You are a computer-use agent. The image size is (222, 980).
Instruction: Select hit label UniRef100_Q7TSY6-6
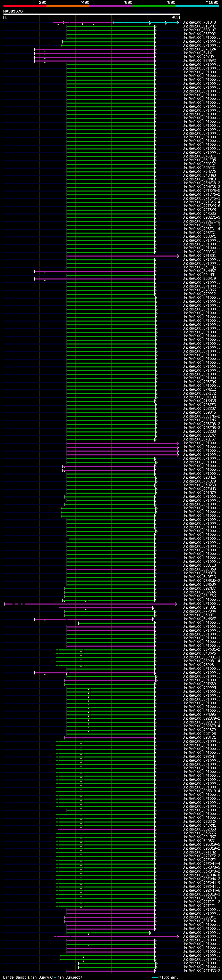tap(201, 206)
